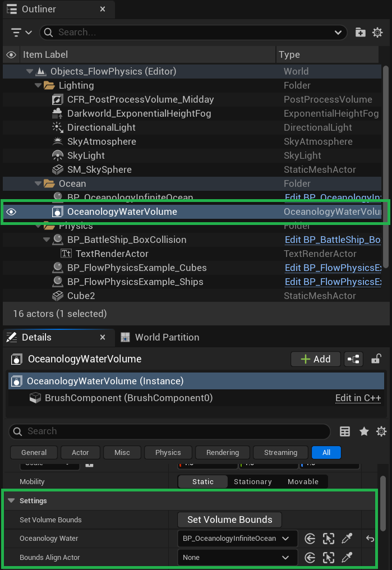This screenshot has height=570, width=392.
Task: Select OceanologyWaterVolume (Instance) component row
Action: click(x=196, y=381)
